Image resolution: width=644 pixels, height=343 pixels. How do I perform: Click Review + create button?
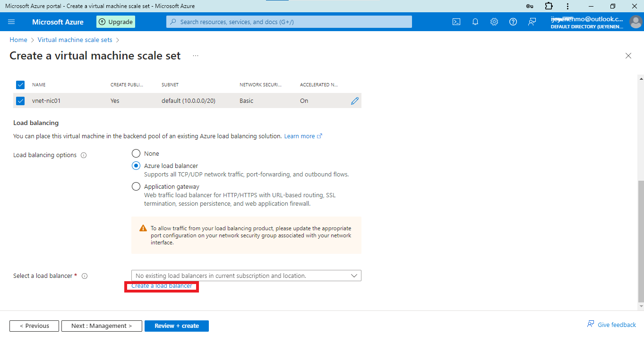click(177, 326)
